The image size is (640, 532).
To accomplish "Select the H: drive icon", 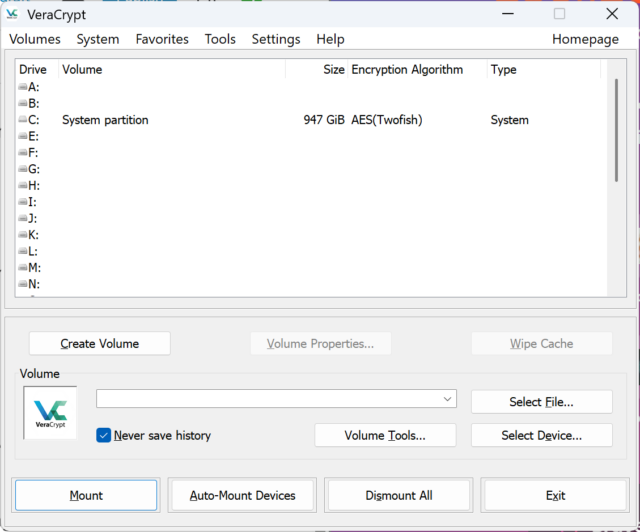I will point(23,185).
